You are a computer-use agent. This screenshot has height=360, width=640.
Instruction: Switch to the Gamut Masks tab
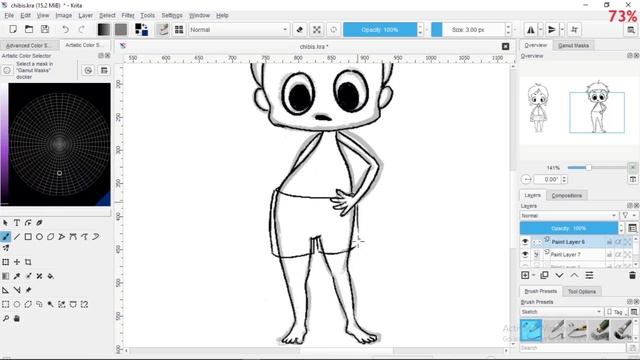click(x=573, y=45)
